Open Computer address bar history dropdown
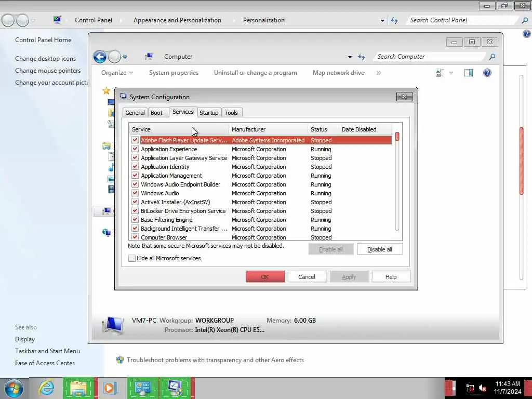 (350, 57)
